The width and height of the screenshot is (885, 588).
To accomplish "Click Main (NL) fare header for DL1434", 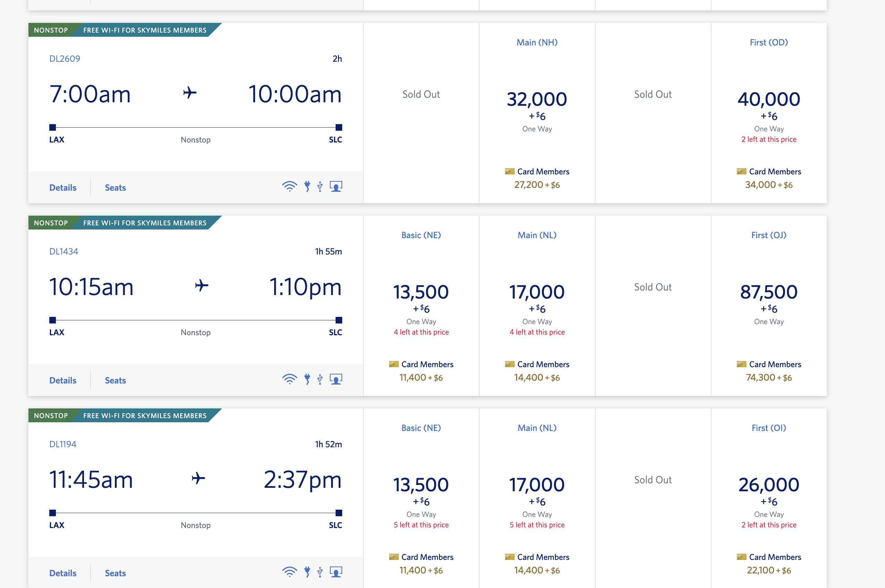I will (537, 235).
